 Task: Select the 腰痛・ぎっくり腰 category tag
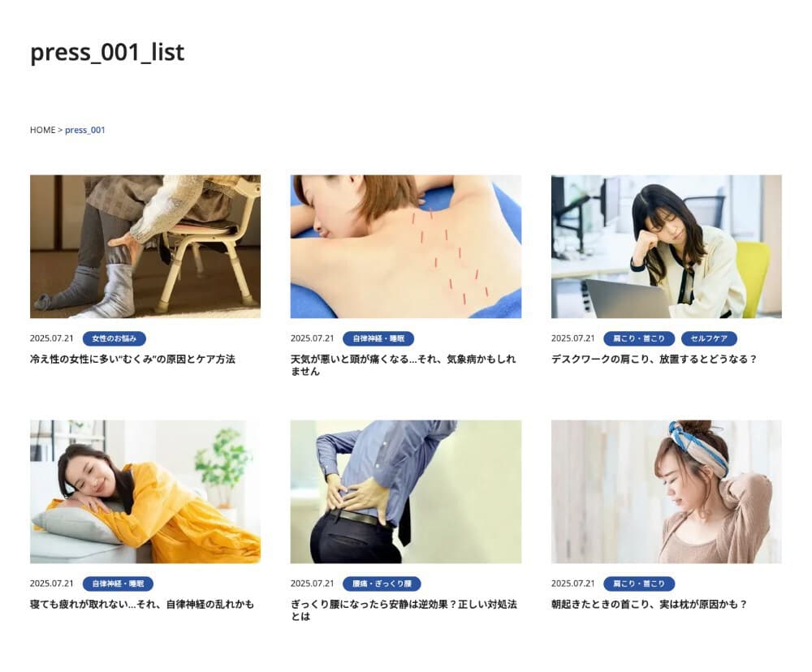382,584
